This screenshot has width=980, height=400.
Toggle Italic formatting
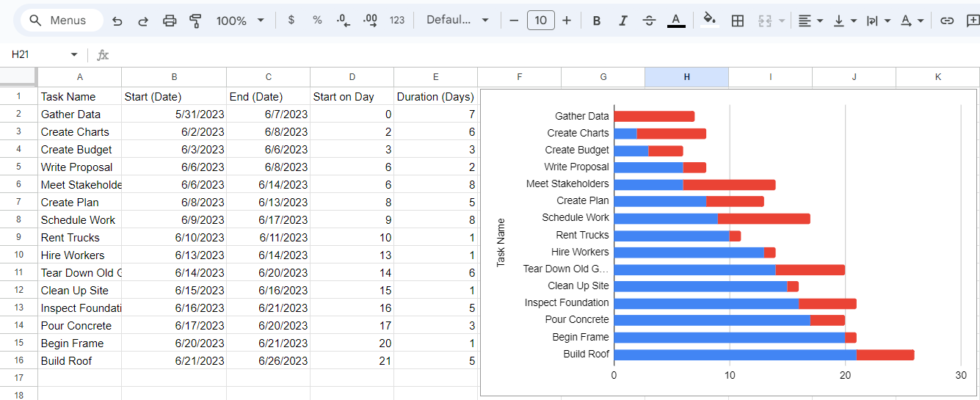pyautogui.click(x=623, y=21)
